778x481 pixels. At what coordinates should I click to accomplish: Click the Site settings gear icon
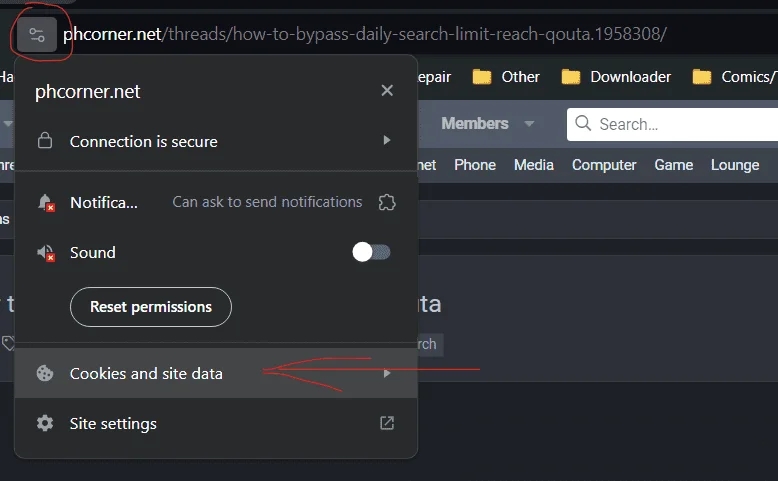point(45,423)
